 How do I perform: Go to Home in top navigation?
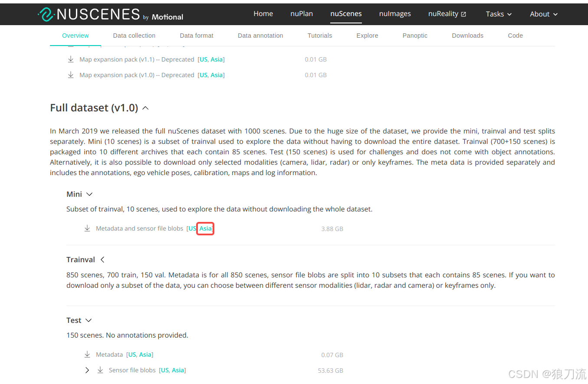pyautogui.click(x=263, y=13)
